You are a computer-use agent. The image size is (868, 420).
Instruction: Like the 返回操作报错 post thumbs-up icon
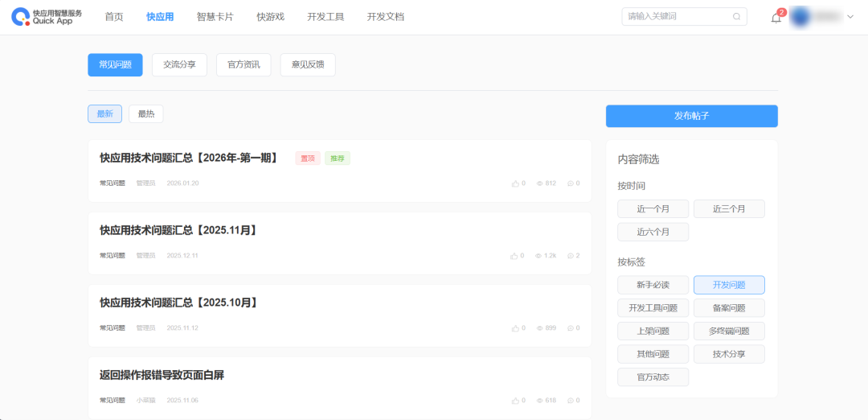(515, 400)
